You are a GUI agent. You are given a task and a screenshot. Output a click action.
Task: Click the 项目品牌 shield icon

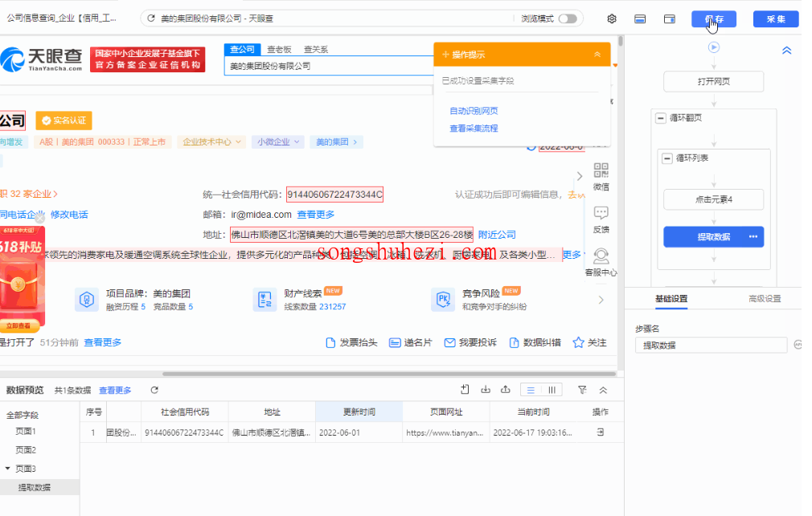click(x=87, y=299)
